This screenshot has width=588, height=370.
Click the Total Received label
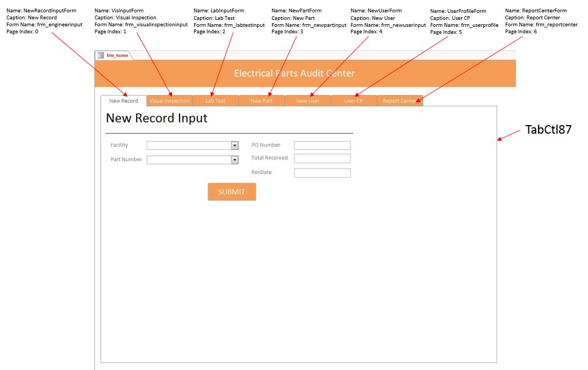pos(269,158)
